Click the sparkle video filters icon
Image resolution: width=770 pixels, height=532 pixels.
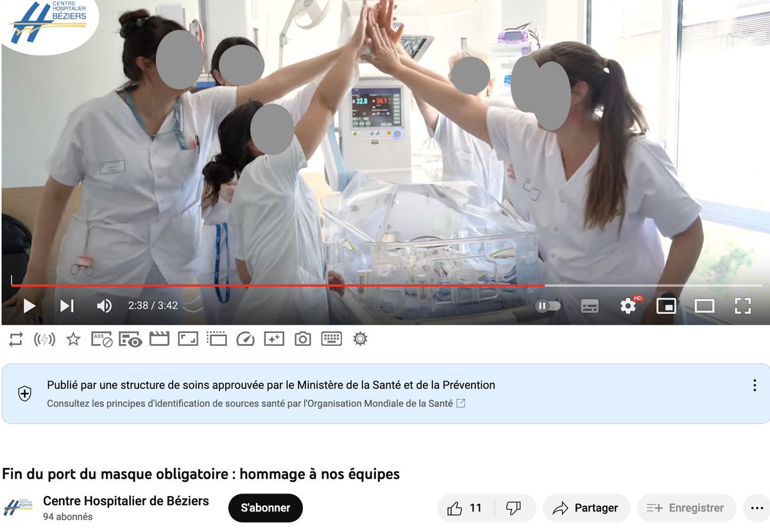tap(274, 339)
